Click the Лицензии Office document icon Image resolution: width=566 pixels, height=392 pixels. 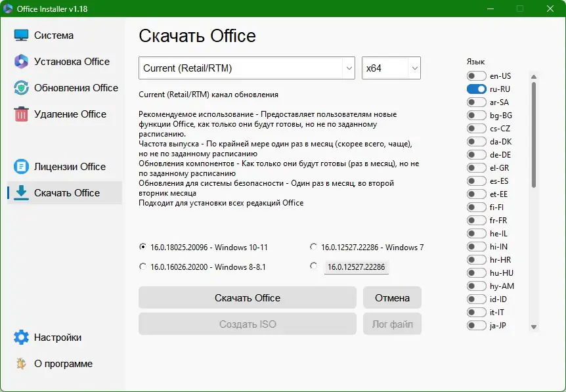pos(20,166)
